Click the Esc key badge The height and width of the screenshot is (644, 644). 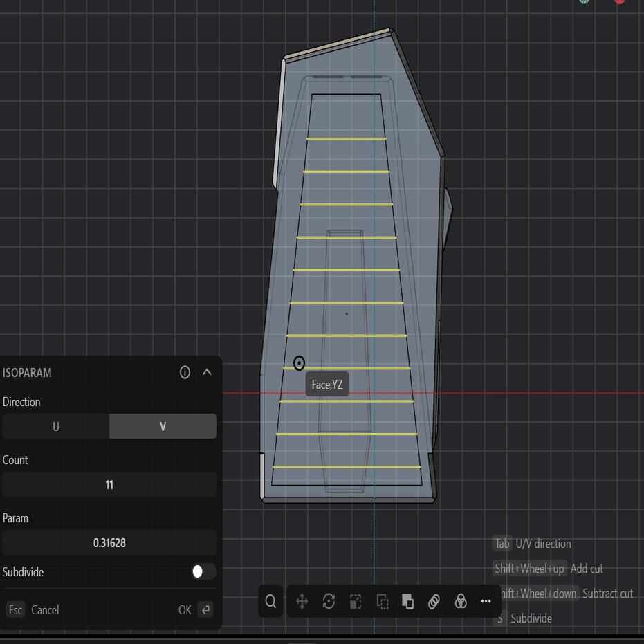[15, 610]
